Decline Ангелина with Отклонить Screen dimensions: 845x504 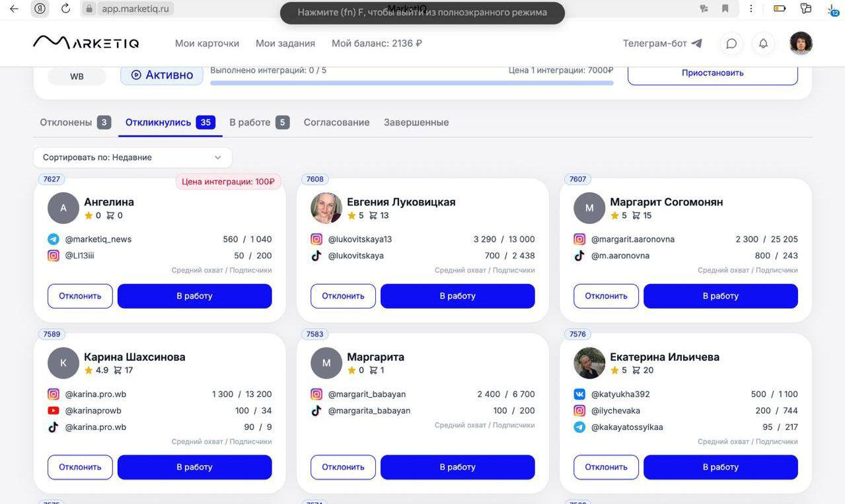point(80,296)
